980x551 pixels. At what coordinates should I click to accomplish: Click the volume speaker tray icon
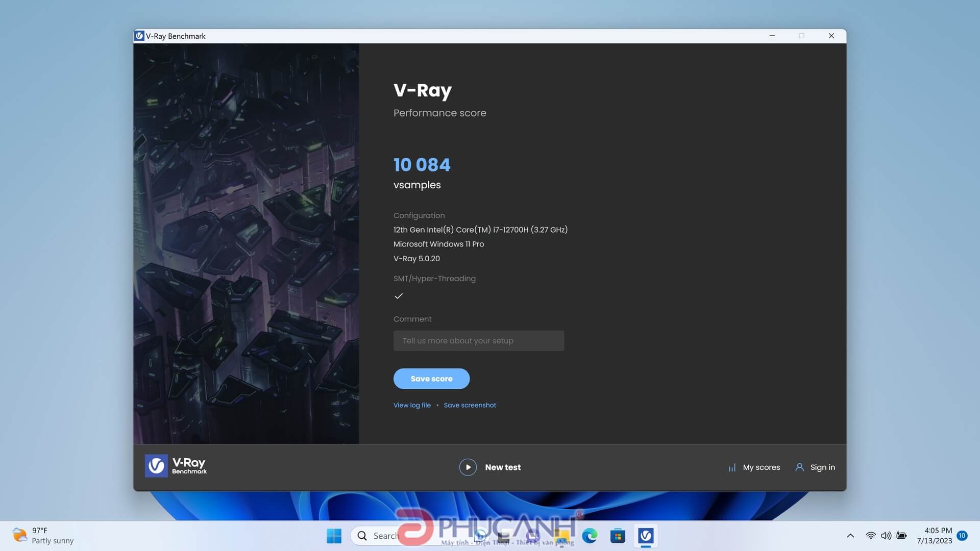coord(886,536)
